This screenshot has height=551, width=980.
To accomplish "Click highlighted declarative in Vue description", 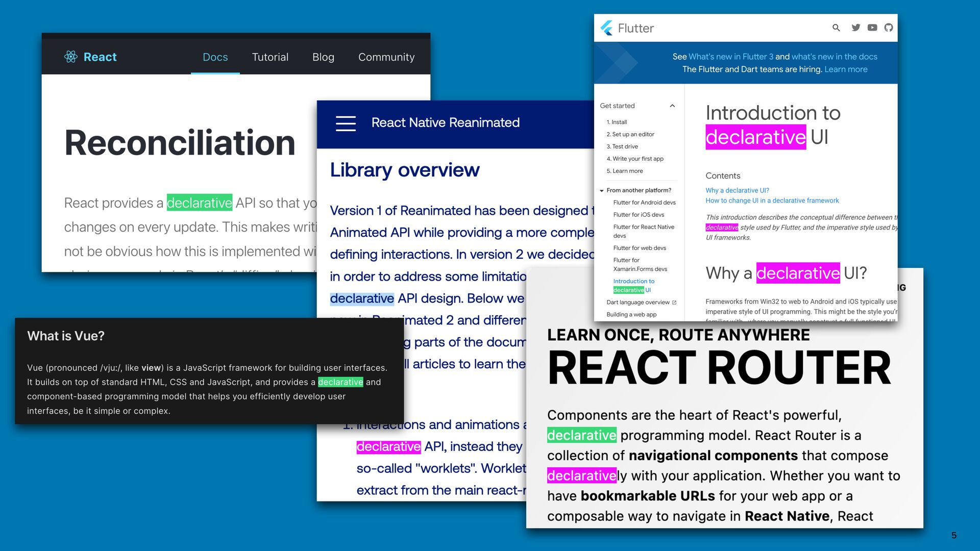I will [x=340, y=382].
